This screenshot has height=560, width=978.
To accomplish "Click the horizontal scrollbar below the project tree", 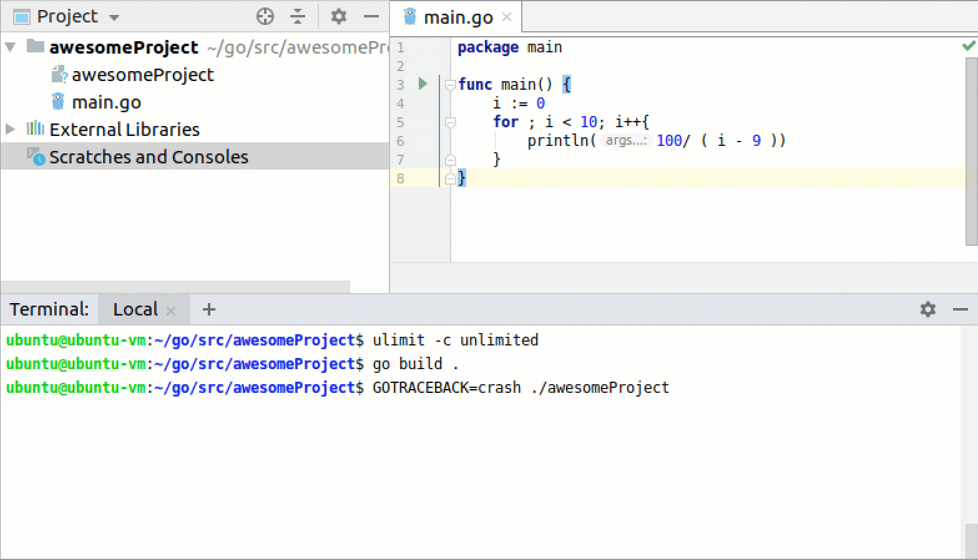I will click(x=175, y=287).
